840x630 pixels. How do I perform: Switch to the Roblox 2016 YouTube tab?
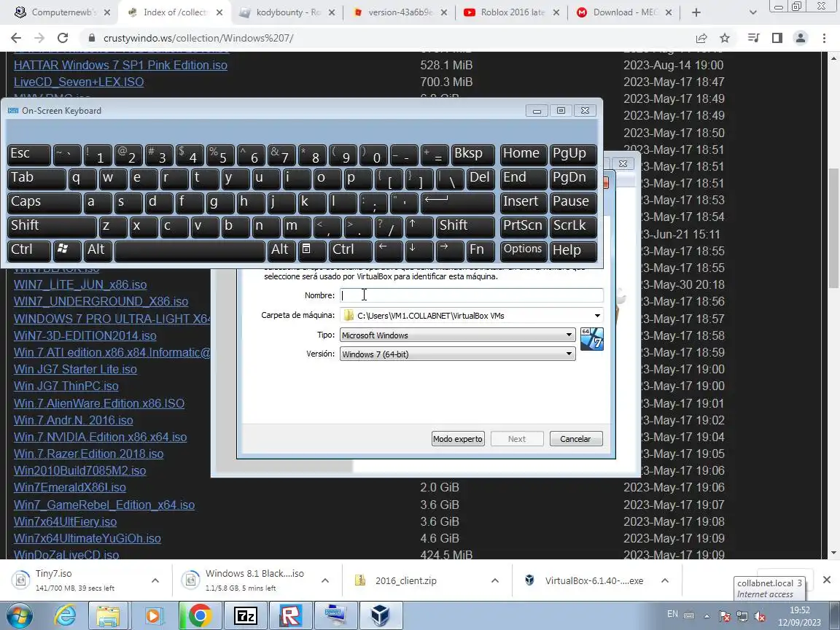(x=513, y=12)
